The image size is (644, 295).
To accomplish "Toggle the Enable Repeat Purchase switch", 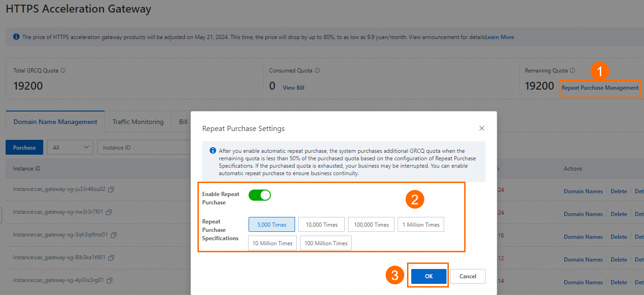I will point(260,195).
